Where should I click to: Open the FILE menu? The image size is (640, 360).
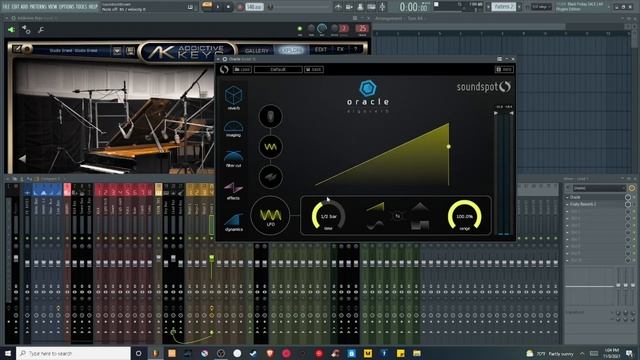(x=6, y=7)
